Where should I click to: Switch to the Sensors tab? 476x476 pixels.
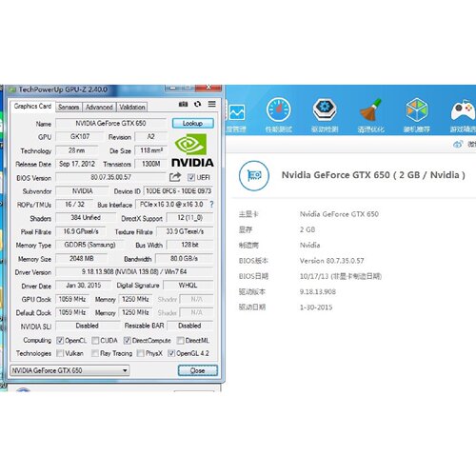point(69,108)
